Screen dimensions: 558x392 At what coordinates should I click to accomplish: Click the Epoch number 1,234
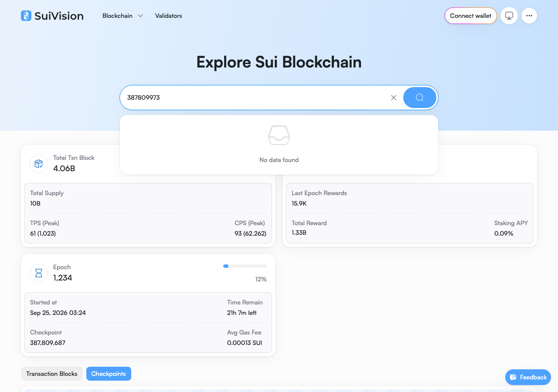click(x=63, y=278)
